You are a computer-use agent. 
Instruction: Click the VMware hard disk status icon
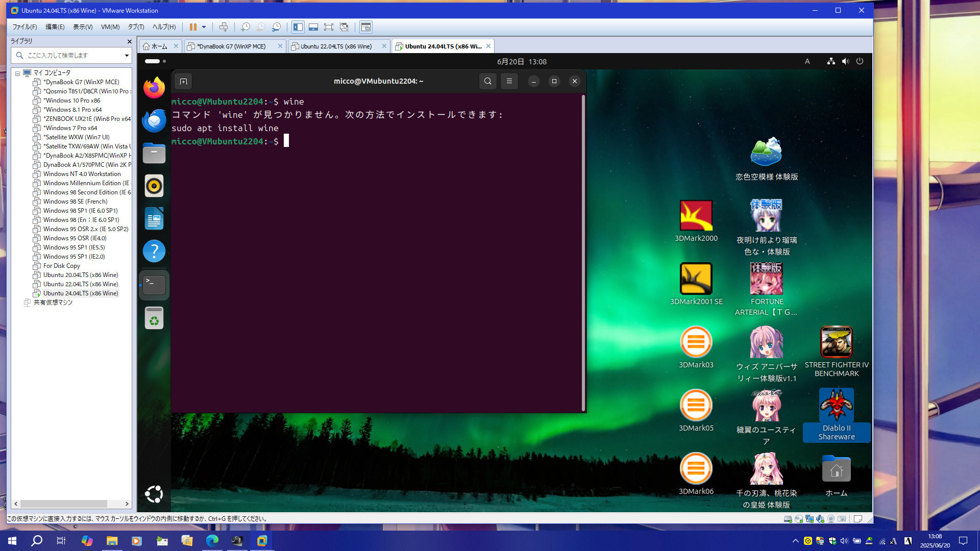pyautogui.click(x=788, y=519)
